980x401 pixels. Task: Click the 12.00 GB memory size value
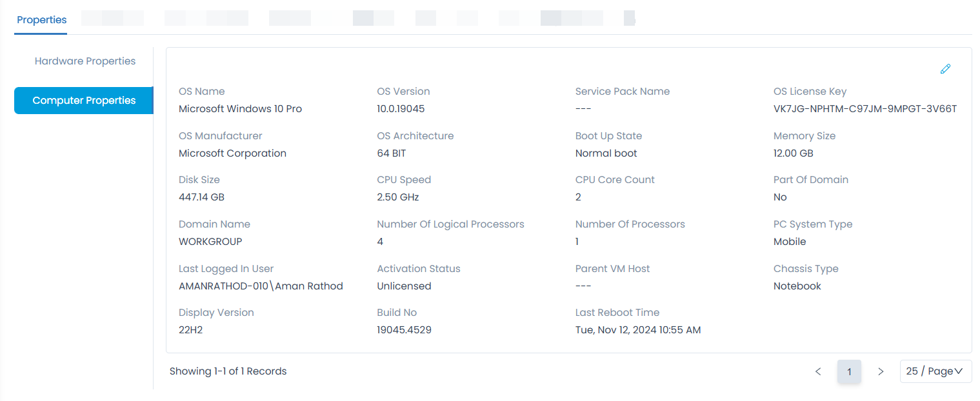point(793,153)
